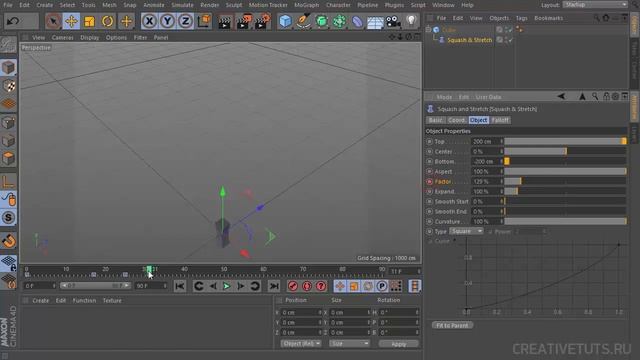Add a Cube primitive object
This screenshot has height=360, width=640.
coord(285,21)
